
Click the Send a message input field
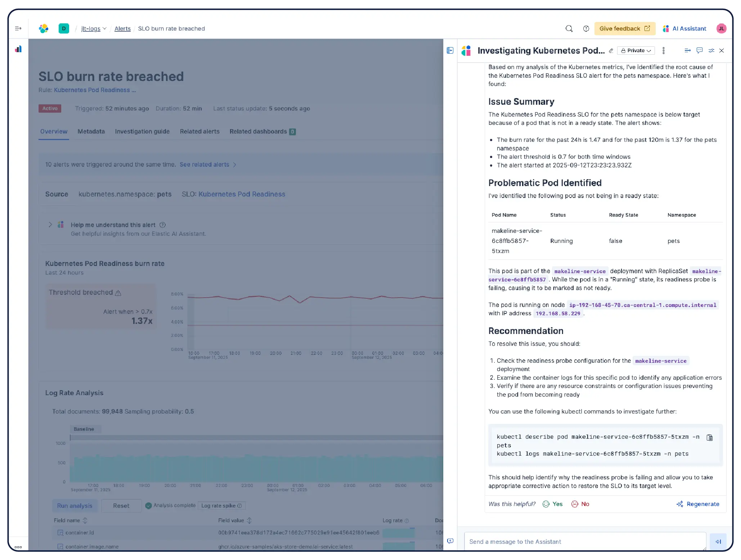(583, 541)
